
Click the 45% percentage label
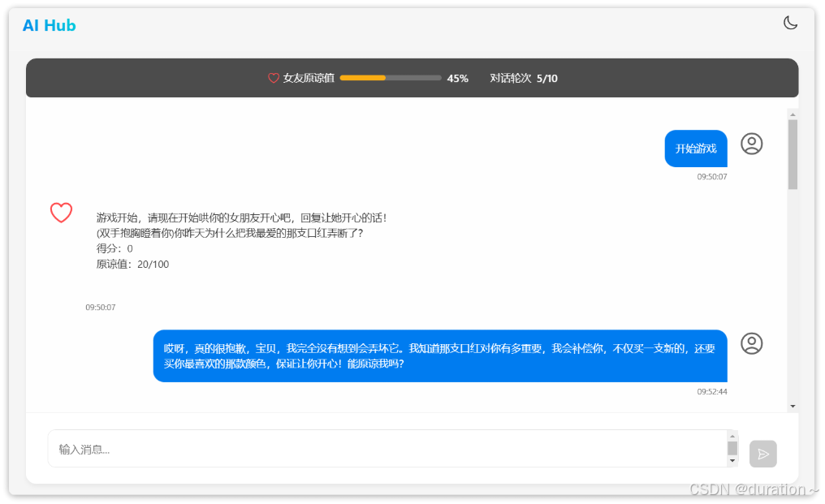point(457,78)
